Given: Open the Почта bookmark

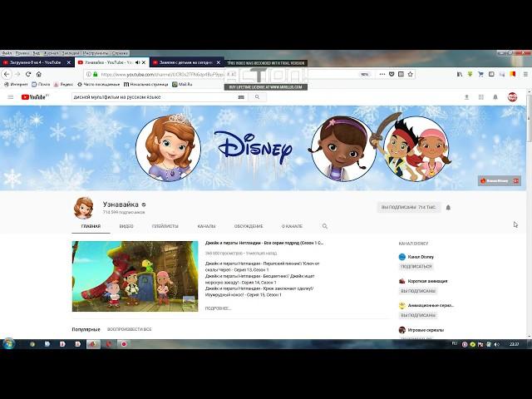Looking at the screenshot, I should coord(41,84).
